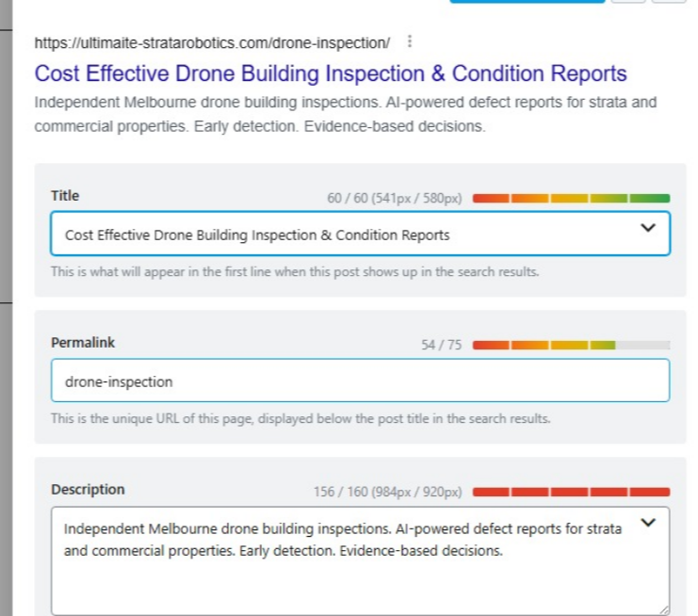Click the Permalink length progress bar
The image size is (698, 616).
click(x=571, y=346)
